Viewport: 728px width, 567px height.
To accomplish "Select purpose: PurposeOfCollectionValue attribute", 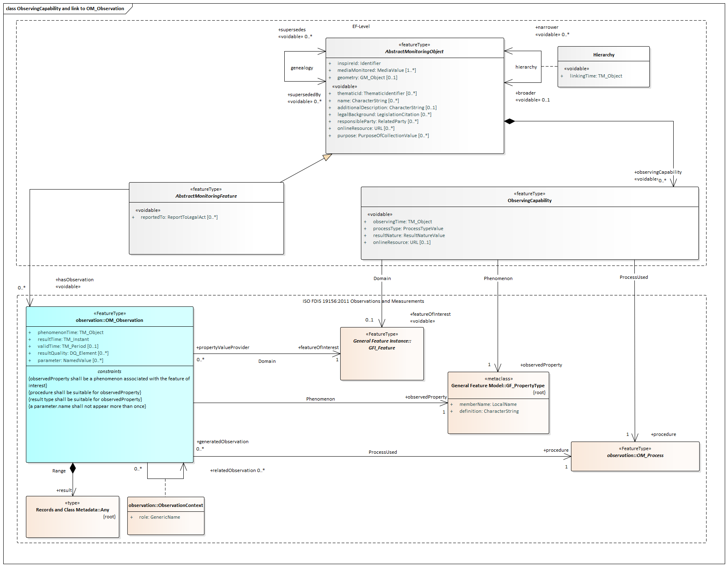I will point(383,136).
